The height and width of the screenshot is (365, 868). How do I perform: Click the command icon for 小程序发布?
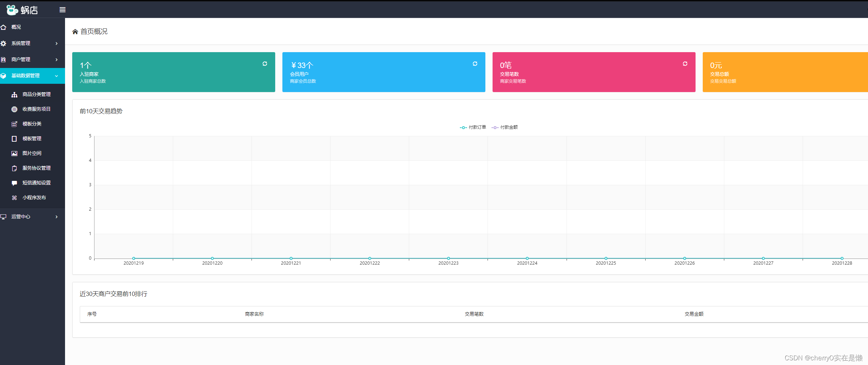(14, 198)
